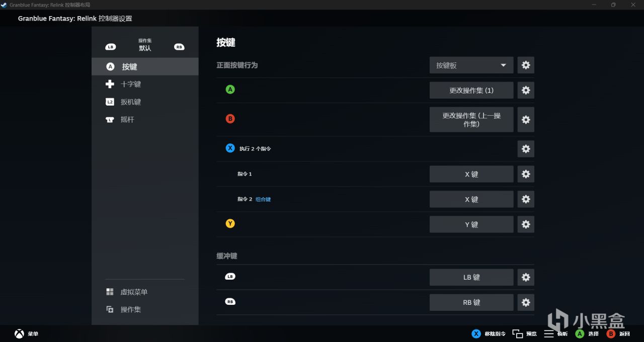Click the Granblue Fantasy: Relink 控制器设置 title
The image size is (644, 342).
pyautogui.click(x=75, y=19)
